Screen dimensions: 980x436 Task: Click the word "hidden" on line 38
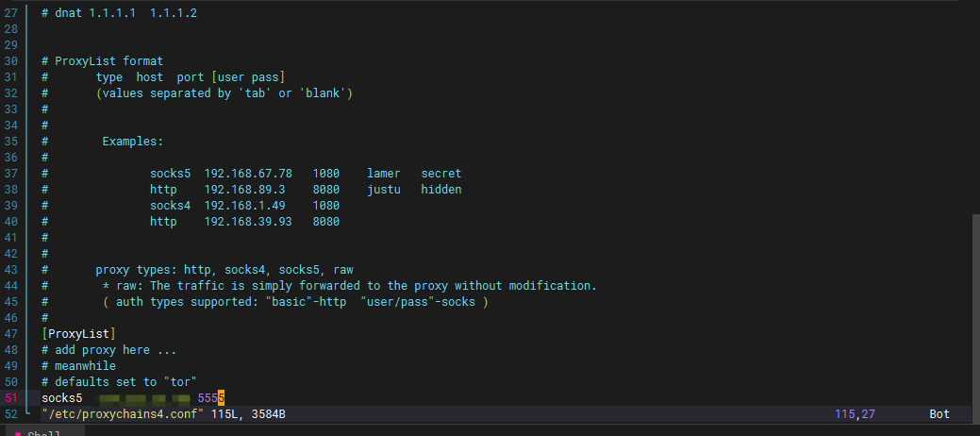(x=440, y=190)
